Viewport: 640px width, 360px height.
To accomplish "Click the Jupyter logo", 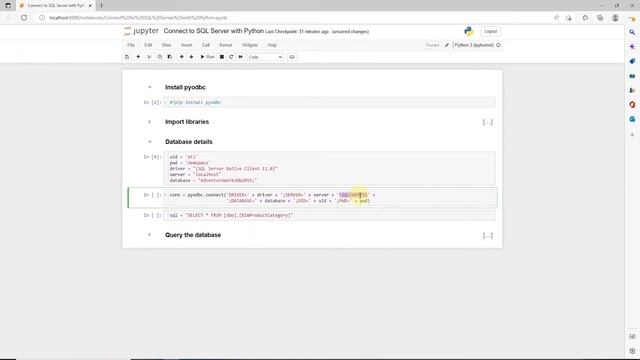I will pos(141,31).
